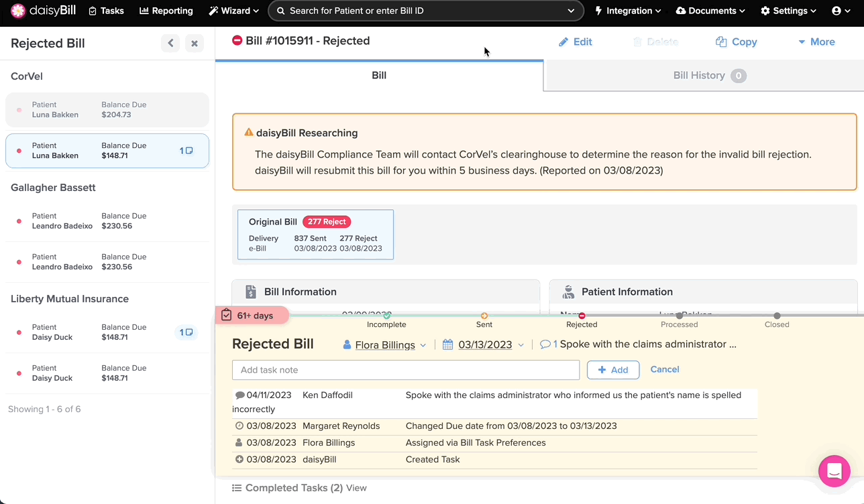Click the Add task note input field

(x=406, y=370)
